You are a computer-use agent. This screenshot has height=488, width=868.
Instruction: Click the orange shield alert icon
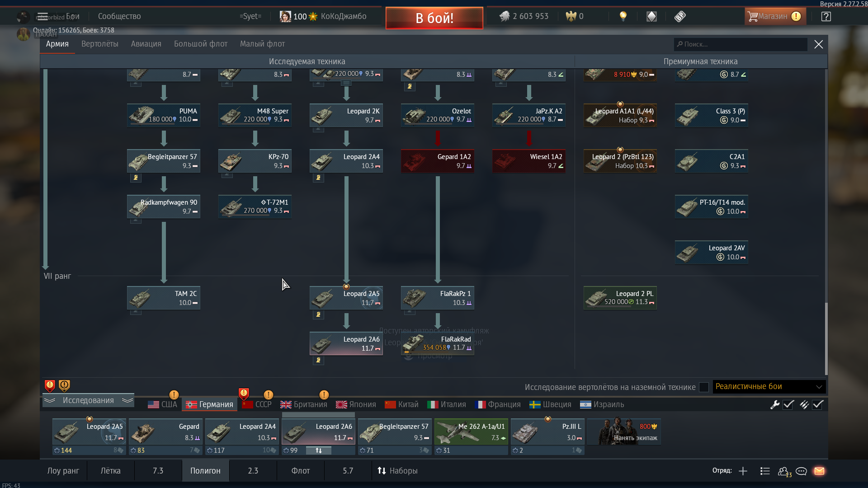click(x=64, y=385)
